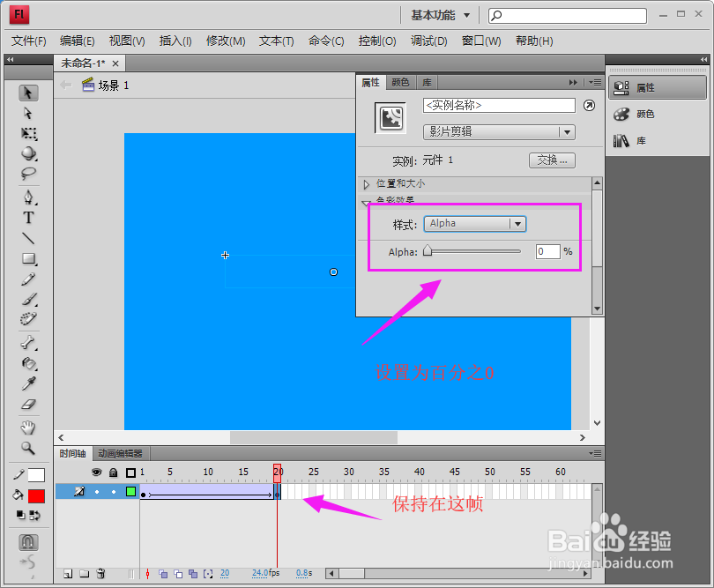Viewport: 714px width, 588px height.
Task: Click the Alpha slider handle
Action: coord(428,251)
